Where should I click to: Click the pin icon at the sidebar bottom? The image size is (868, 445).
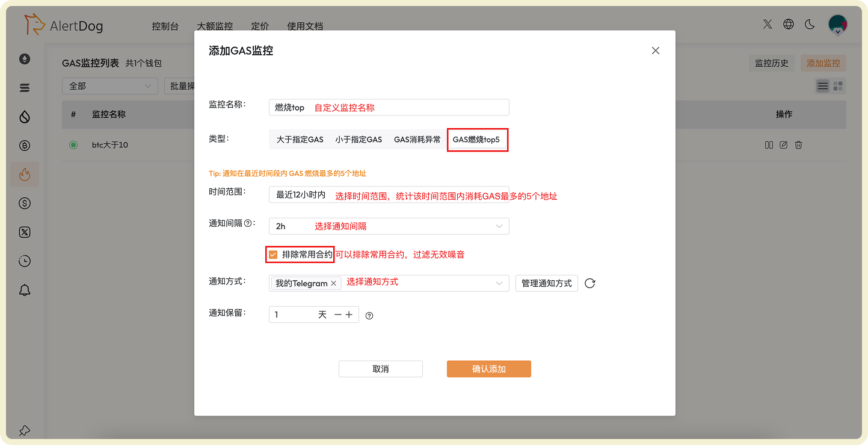[25, 431]
